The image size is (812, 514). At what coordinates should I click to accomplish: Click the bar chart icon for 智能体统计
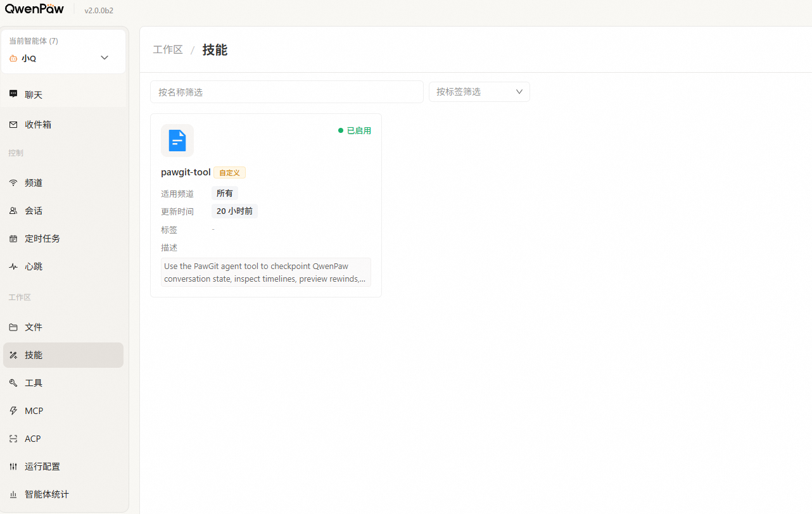[x=13, y=494]
